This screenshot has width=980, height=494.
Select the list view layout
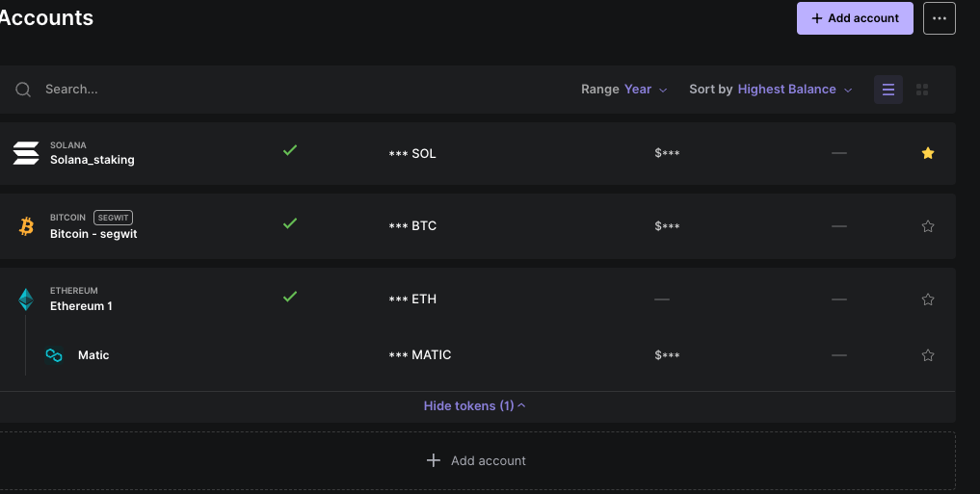point(888,90)
